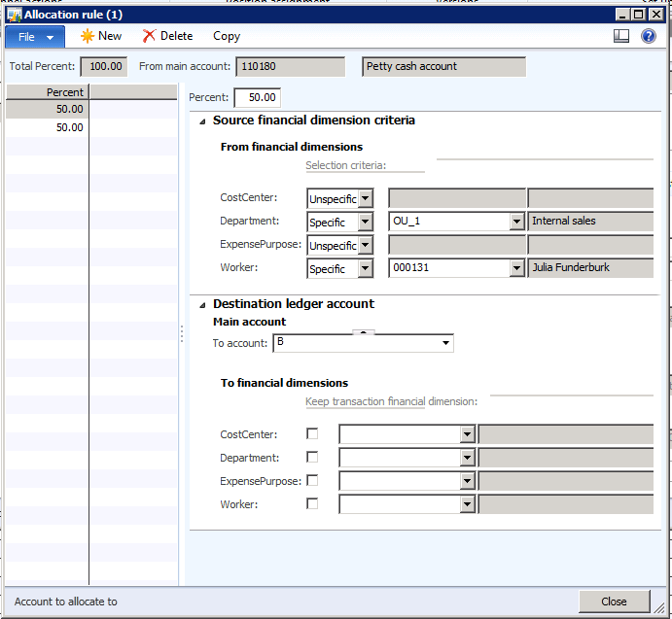Open the To account dropdown
Image resolution: width=672 pixels, height=619 pixels.
point(445,343)
